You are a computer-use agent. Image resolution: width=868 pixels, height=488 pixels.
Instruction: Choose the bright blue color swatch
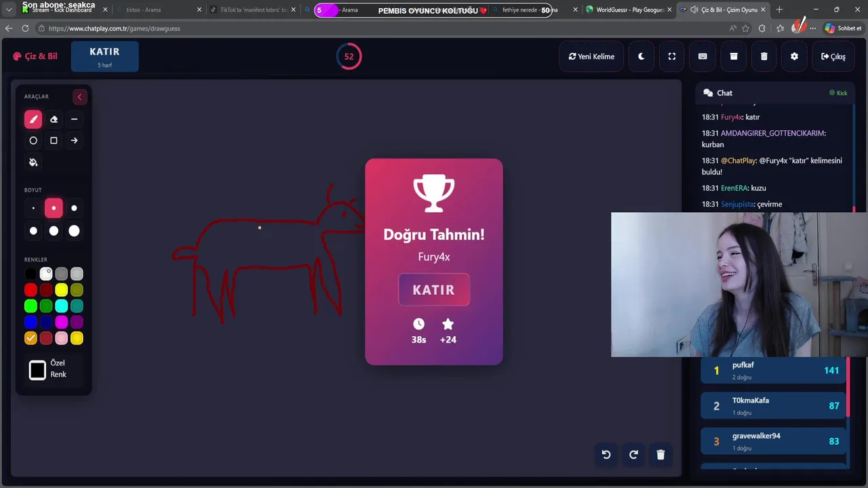coord(31,322)
